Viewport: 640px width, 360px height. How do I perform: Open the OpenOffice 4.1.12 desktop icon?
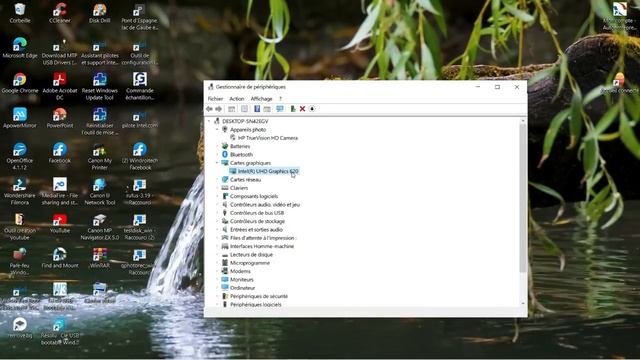click(x=20, y=156)
